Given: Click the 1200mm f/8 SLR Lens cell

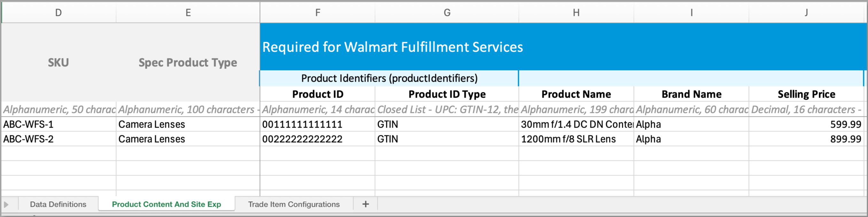Looking at the screenshot, I should coord(576,139).
